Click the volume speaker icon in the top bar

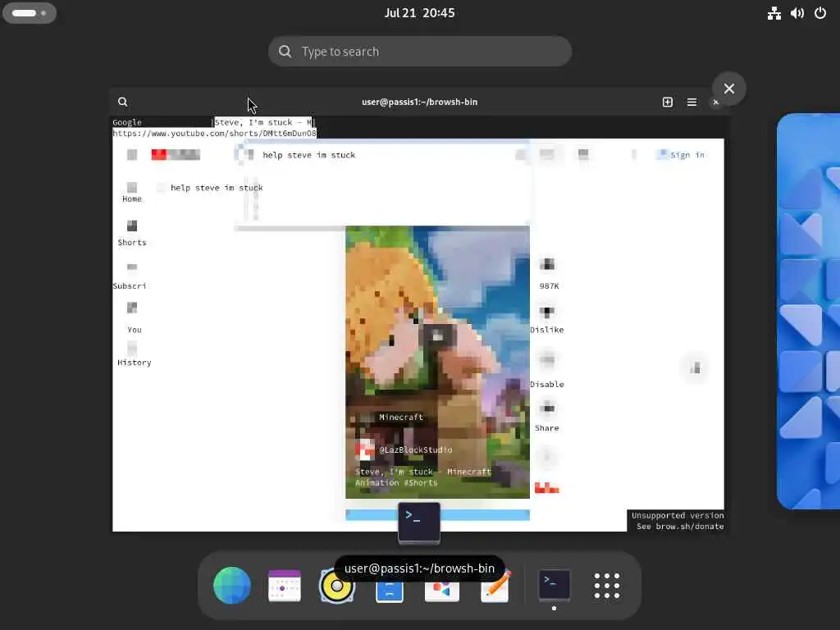coord(797,13)
